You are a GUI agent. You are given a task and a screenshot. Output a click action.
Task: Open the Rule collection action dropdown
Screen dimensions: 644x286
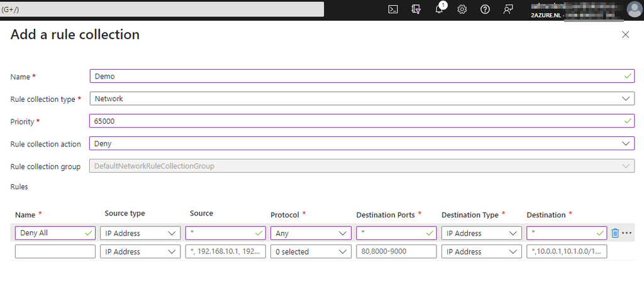click(362, 143)
